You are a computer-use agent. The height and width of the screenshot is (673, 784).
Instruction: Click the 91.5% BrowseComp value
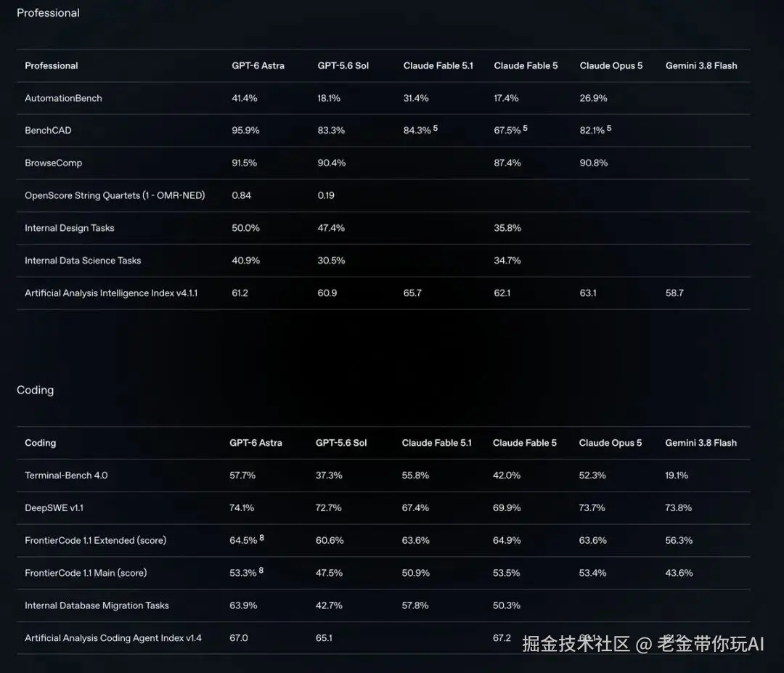244,163
